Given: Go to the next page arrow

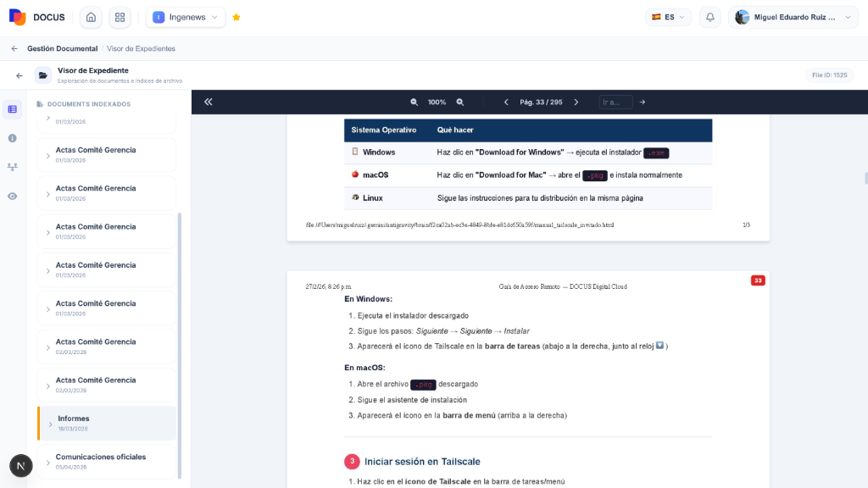Looking at the screenshot, I should tap(576, 103).
